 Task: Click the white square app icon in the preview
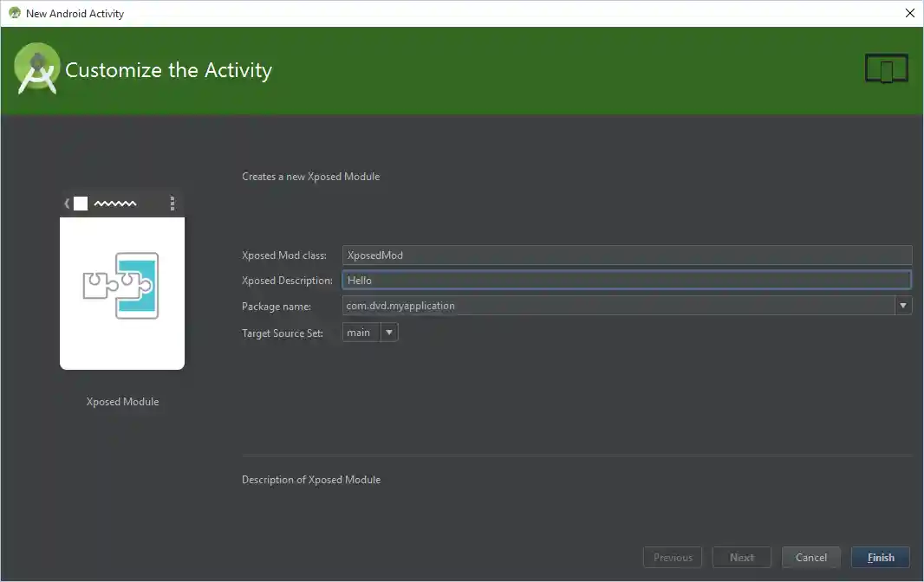tap(81, 204)
